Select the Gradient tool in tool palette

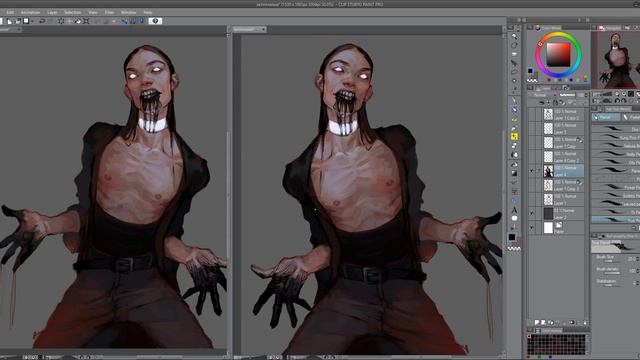pos(514,173)
